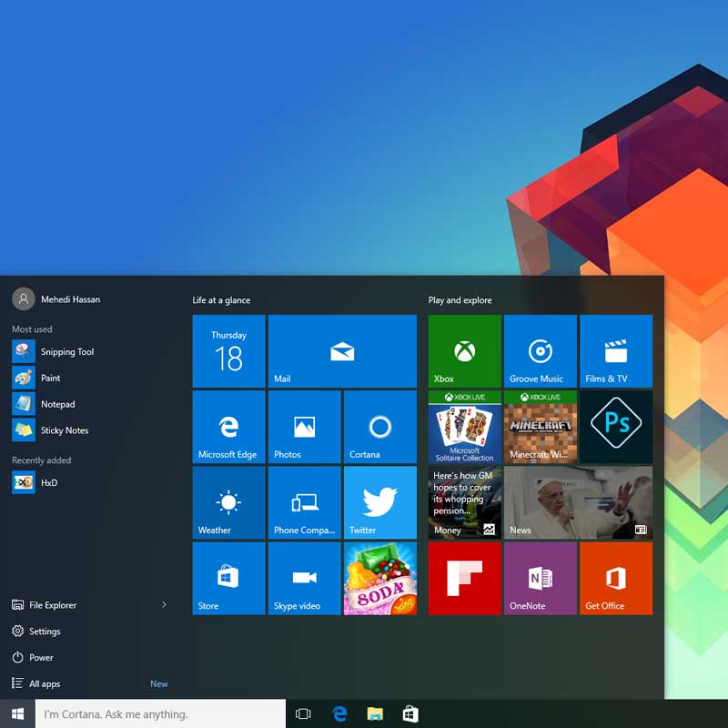Viewport: 728px width, 728px height.
Task: Click the Mehedi Hassan user account
Action: tap(56, 299)
